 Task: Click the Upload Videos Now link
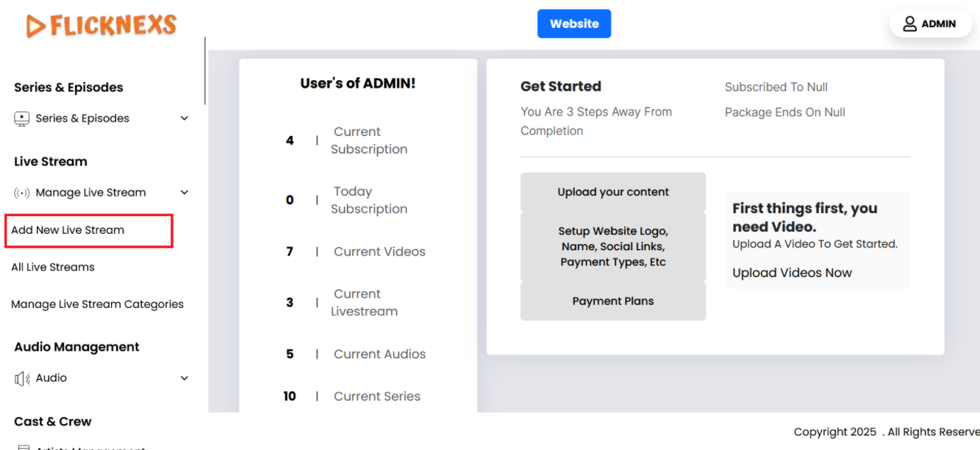792,273
